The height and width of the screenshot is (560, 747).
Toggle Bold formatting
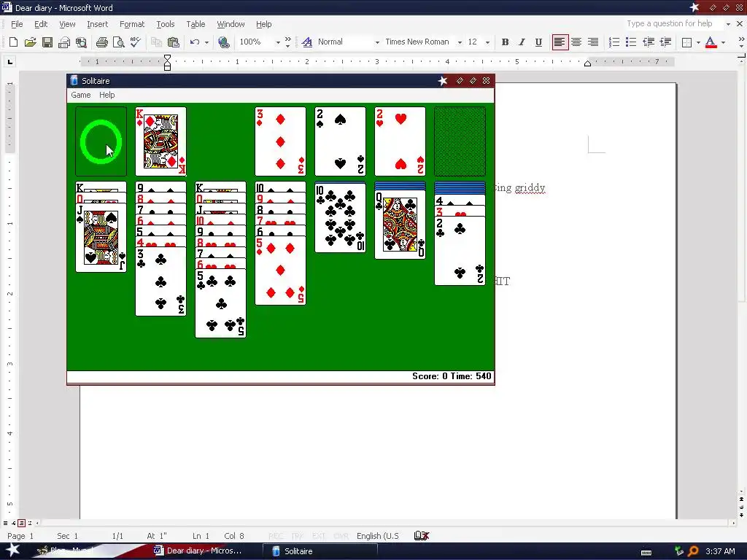pyautogui.click(x=505, y=42)
